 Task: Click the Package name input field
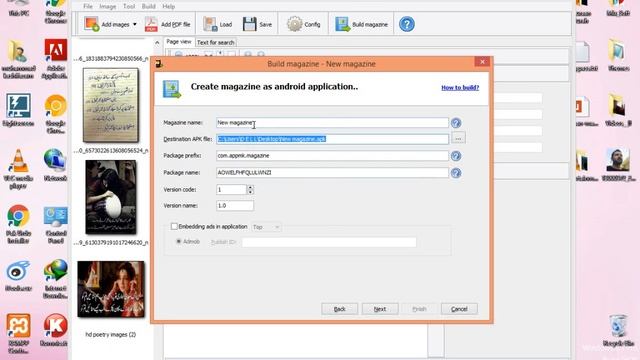tap(332, 172)
